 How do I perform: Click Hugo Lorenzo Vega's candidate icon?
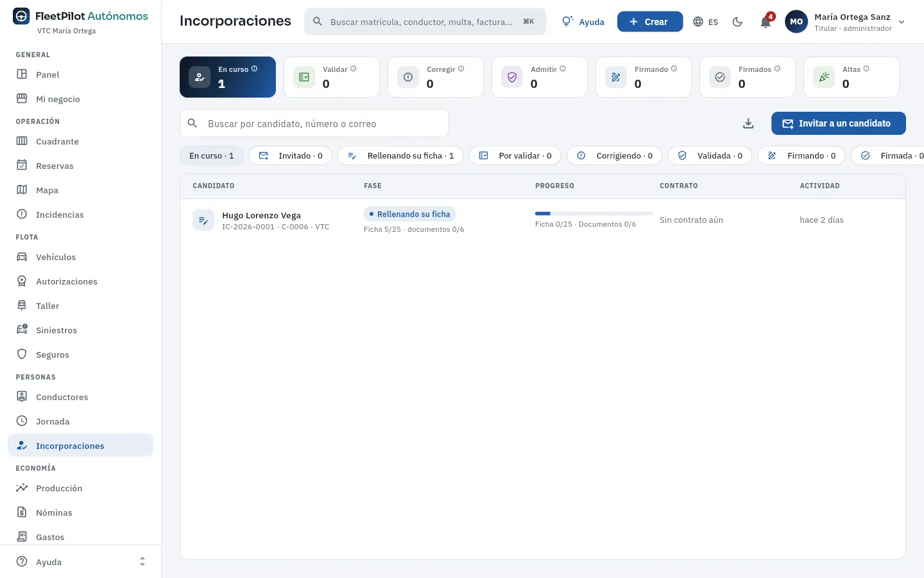point(203,220)
